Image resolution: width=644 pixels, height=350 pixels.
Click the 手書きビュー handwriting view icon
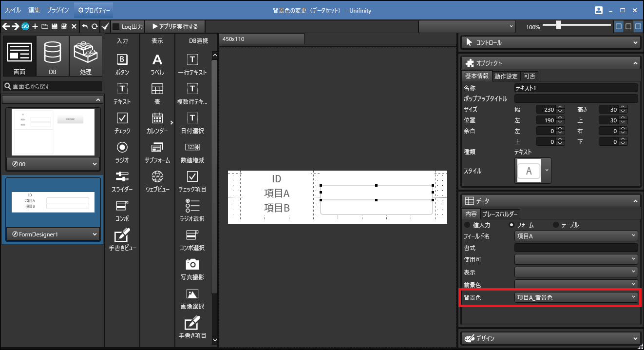point(122,235)
